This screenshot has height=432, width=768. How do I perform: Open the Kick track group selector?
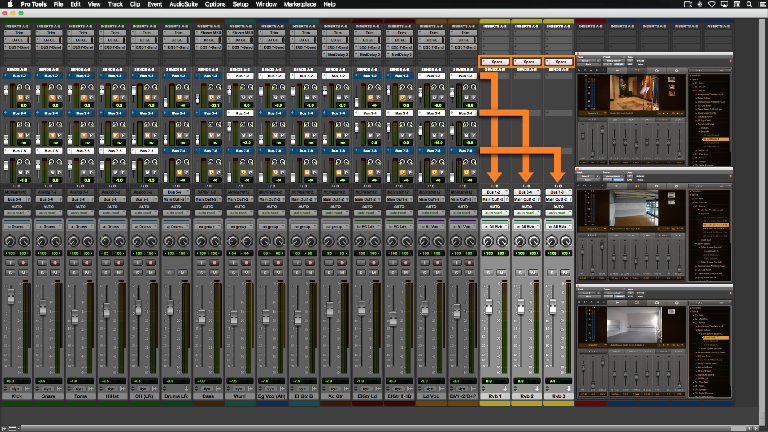(x=17, y=227)
